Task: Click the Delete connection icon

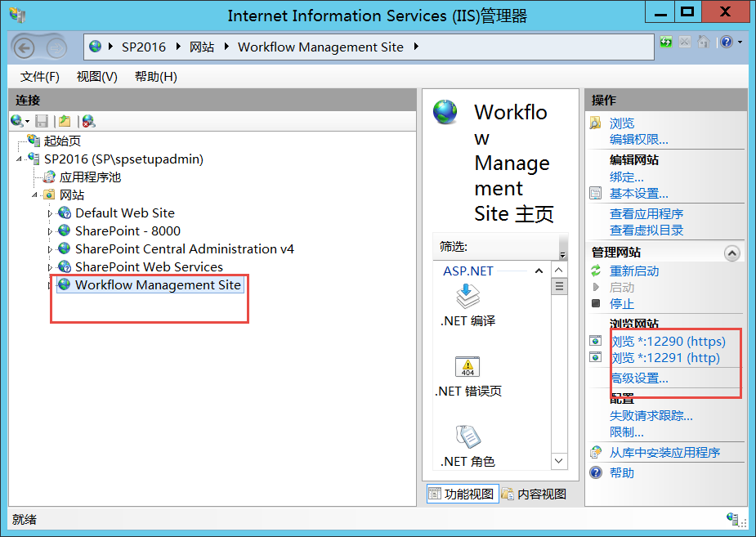Action: [x=89, y=121]
